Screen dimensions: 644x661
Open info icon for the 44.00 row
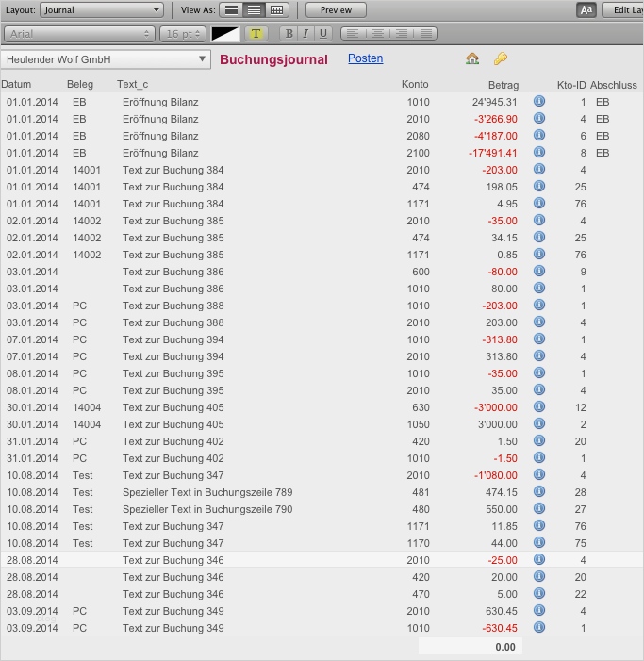tap(539, 542)
